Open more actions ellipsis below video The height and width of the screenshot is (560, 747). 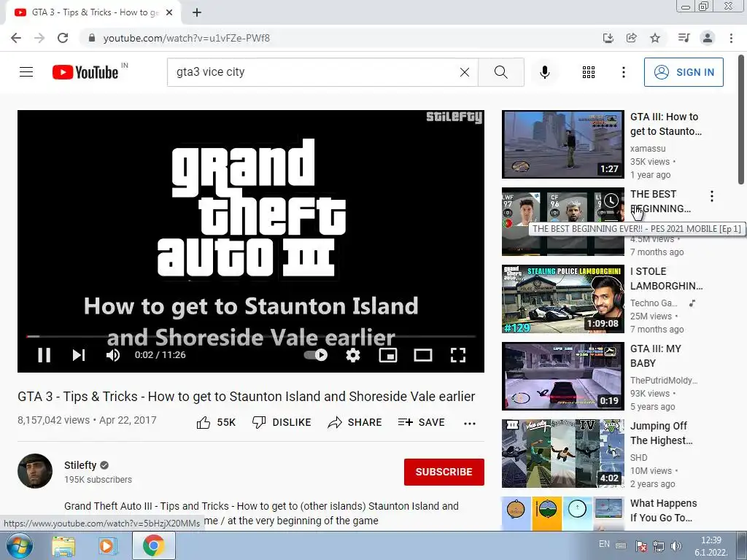[x=470, y=424]
